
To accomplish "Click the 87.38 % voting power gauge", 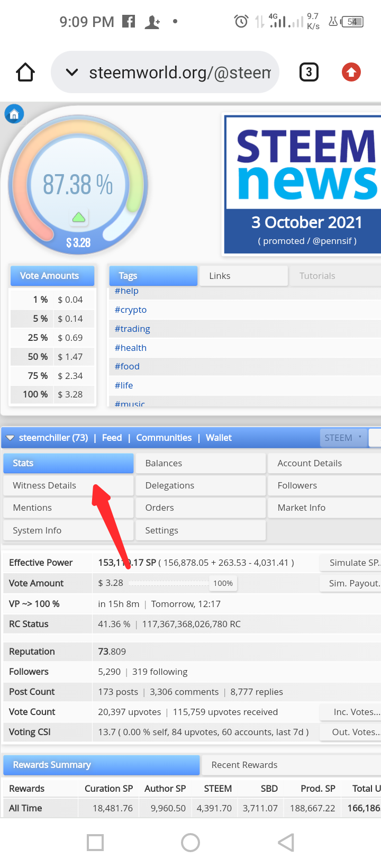I will [78, 185].
